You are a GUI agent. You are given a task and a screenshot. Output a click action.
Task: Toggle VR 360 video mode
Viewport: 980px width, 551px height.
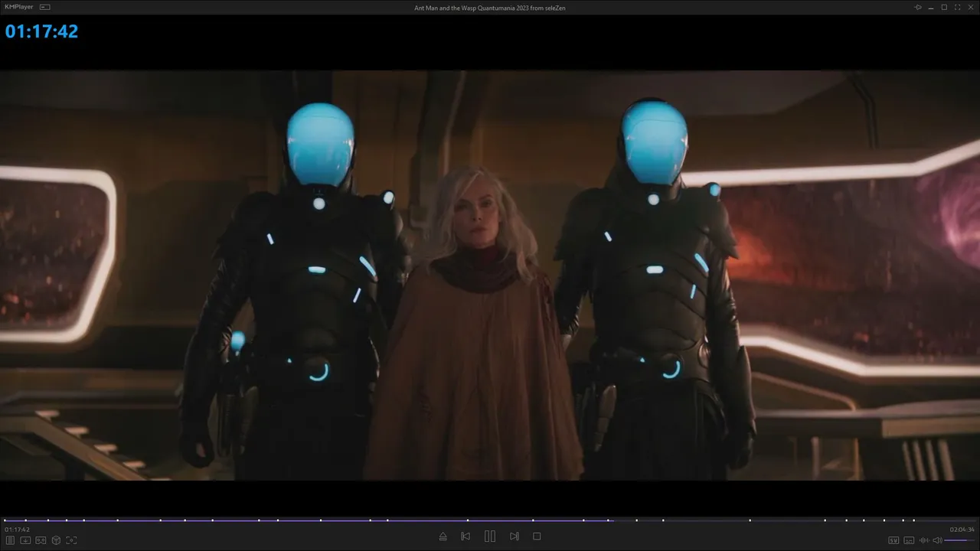(x=41, y=540)
